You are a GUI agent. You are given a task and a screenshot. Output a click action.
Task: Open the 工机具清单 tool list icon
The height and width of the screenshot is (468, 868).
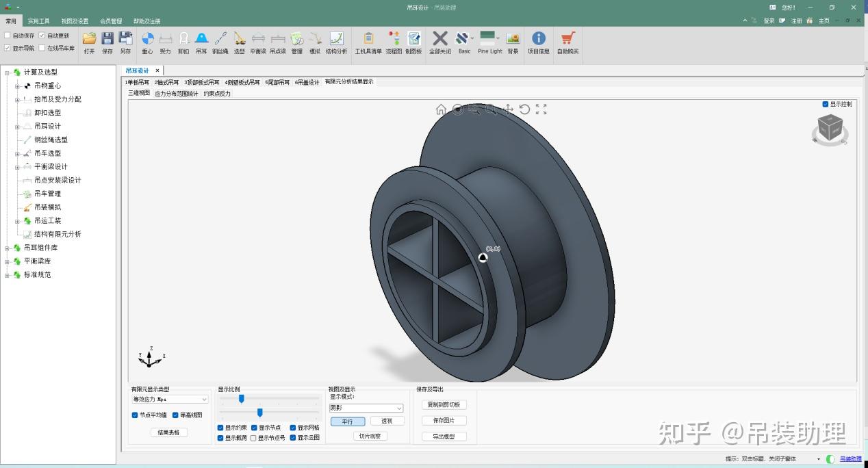(368, 39)
